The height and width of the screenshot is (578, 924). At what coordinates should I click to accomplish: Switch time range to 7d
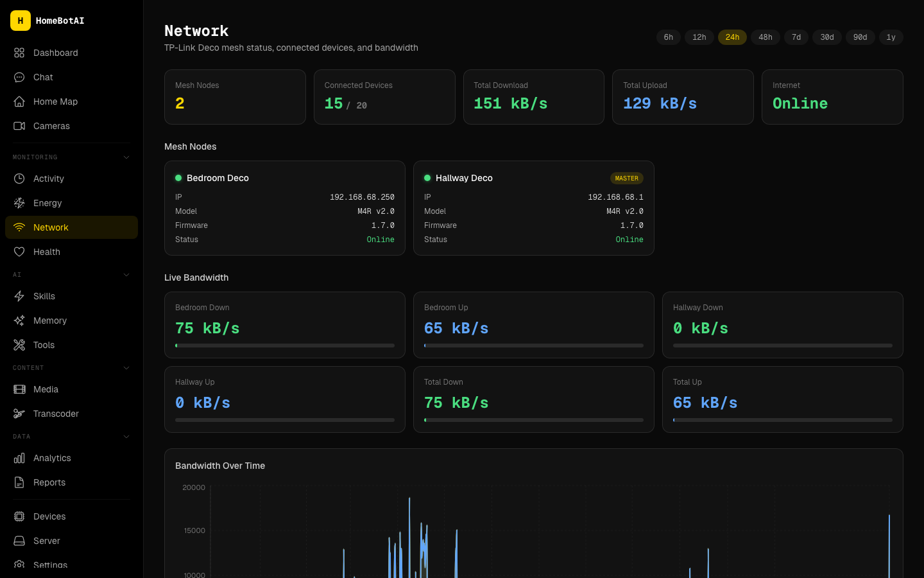(796, 37)
